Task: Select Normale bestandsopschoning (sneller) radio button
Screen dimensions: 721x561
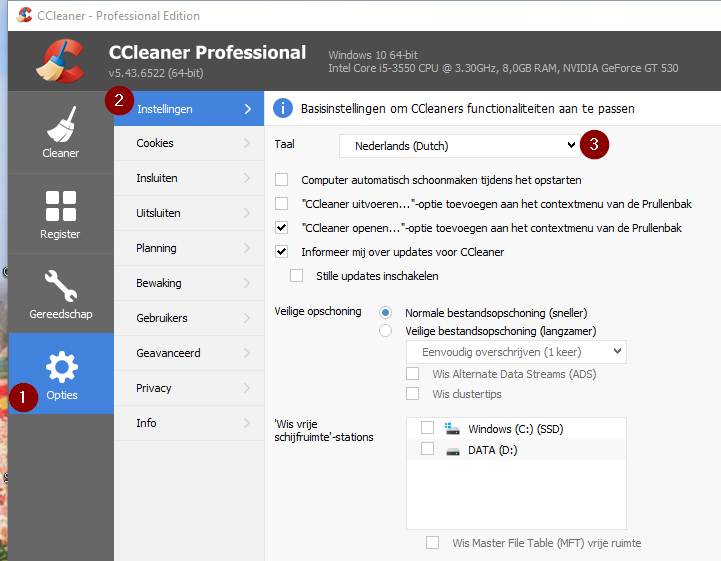Action: 385,313
